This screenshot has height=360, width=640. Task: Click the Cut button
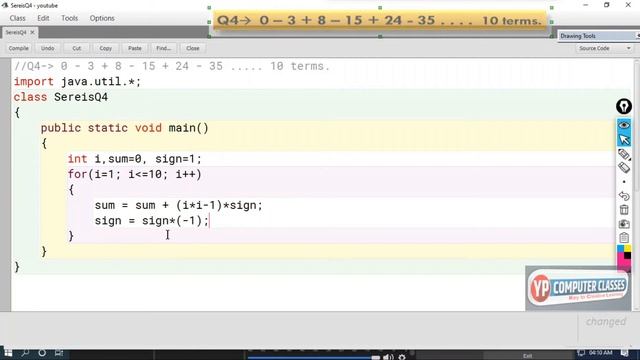(x=77, y=48)
